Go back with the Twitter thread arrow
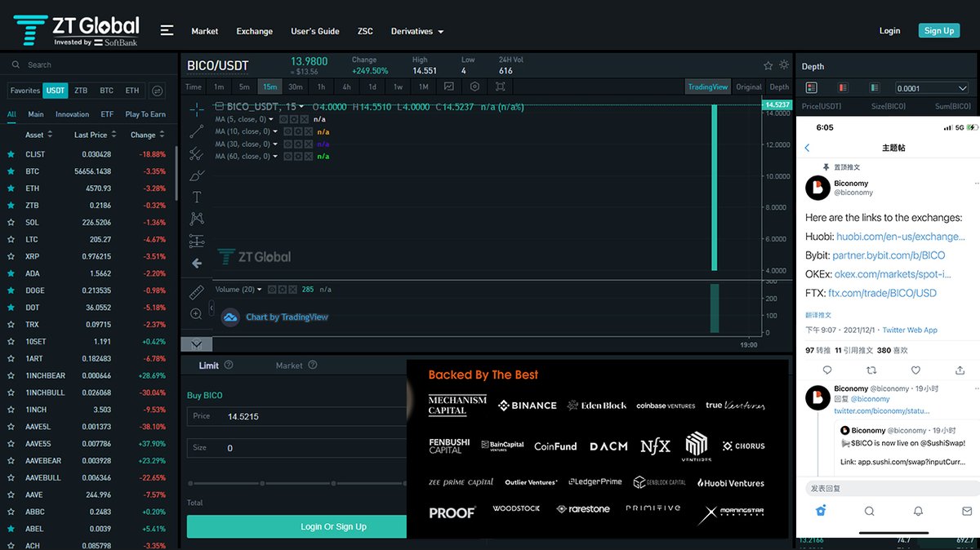 (x=808, y=148)
